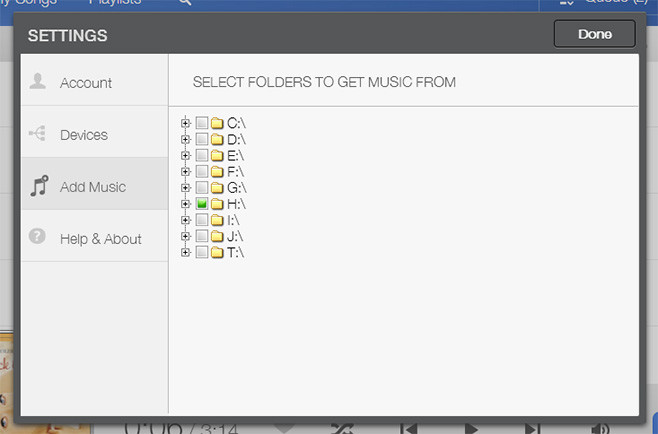Open the Help & About question icon
Image resolution: width=658 pixels, height=434 pixels.
37,236
